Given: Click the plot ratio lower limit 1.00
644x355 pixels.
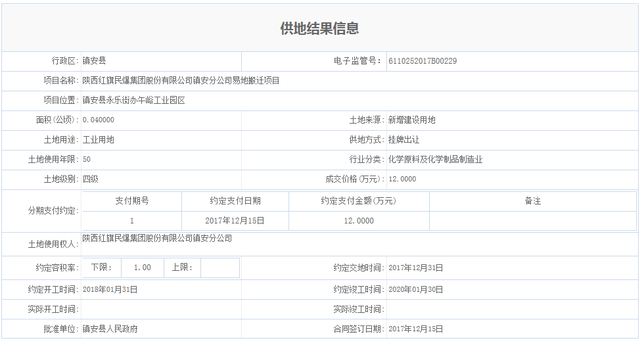Looking at the screenshot, I should pyautogui.click(x=143, y=268).
